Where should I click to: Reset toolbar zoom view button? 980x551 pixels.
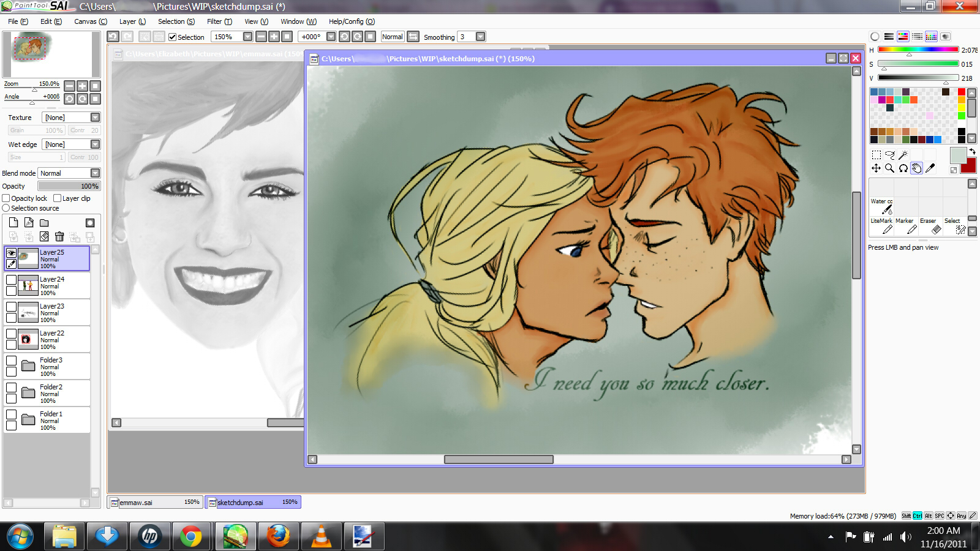click(287, 37)
